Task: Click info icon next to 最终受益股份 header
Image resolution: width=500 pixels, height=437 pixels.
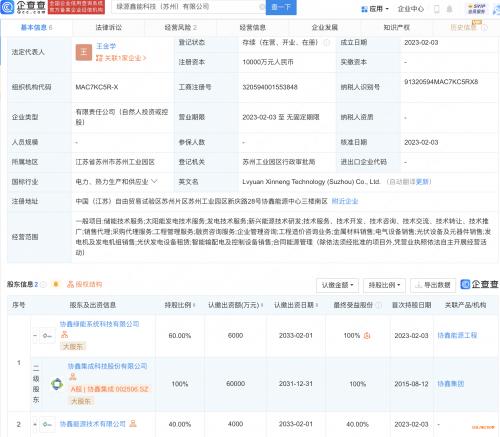Action: pyautogui.click(x=378, y=305)
